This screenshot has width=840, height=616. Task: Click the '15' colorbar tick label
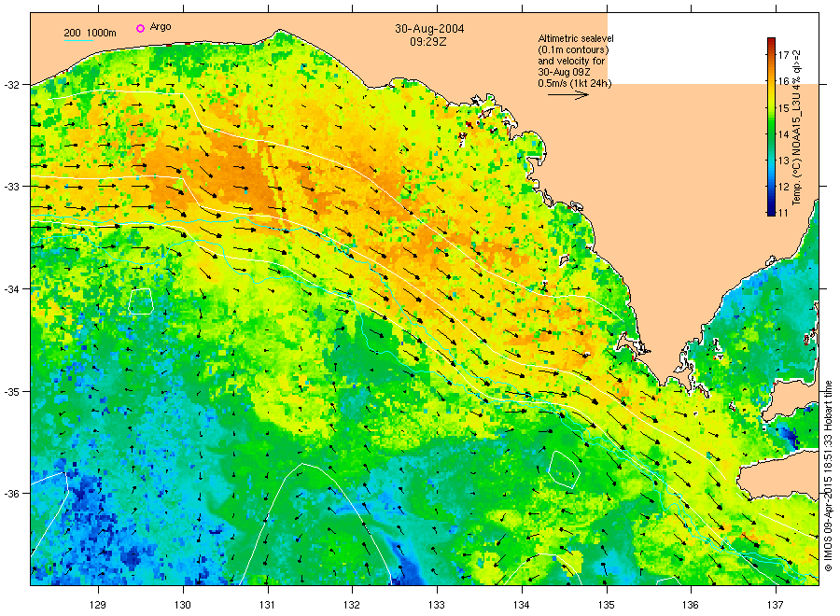click(x=783, y=108)
